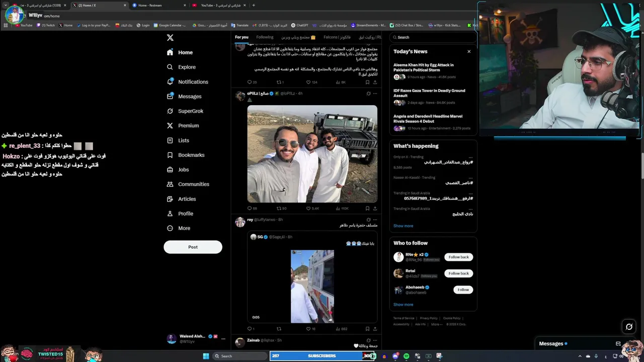Image resolution: width=644 pixels, height=362 pixels.
Task: Open Bookmarks in the sidebar
Action: [x=185, y=155]
